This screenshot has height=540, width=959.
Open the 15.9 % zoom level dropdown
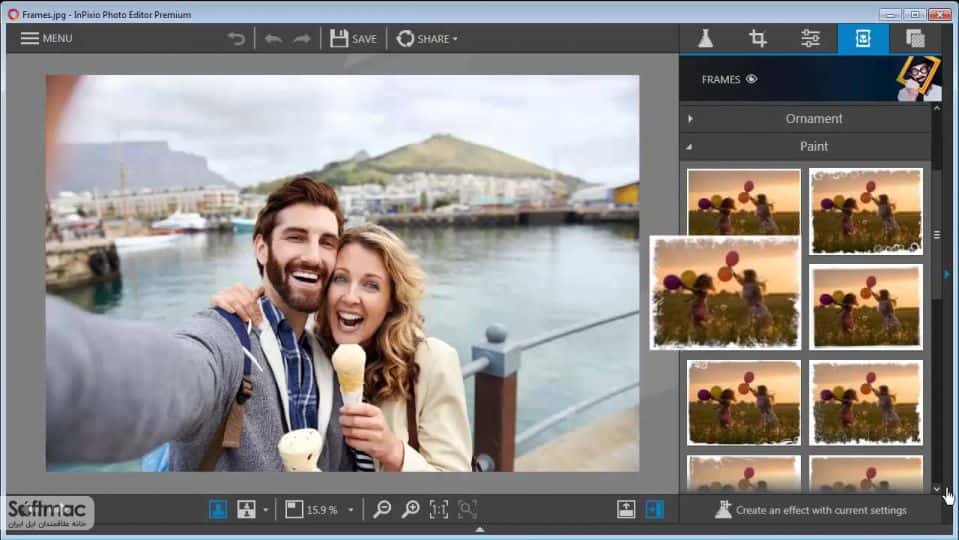pyautogui.click(x=350, y=509)
